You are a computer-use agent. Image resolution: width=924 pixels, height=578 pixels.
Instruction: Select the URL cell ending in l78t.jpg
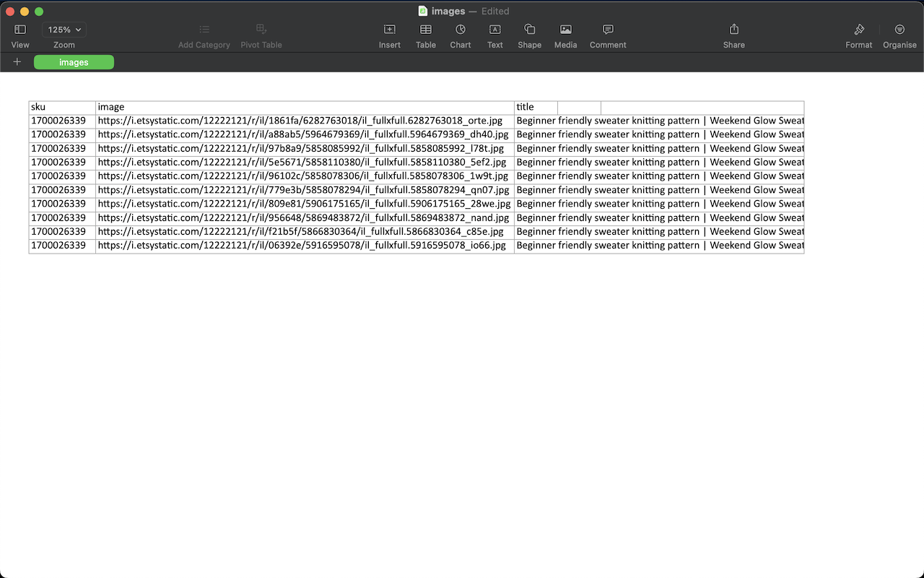[x=305, y=148]
